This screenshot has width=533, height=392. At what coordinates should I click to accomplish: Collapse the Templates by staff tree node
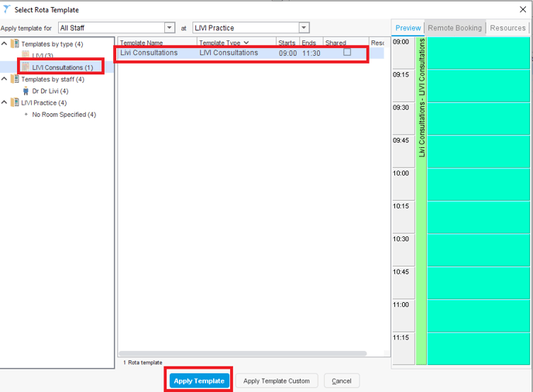5,79
